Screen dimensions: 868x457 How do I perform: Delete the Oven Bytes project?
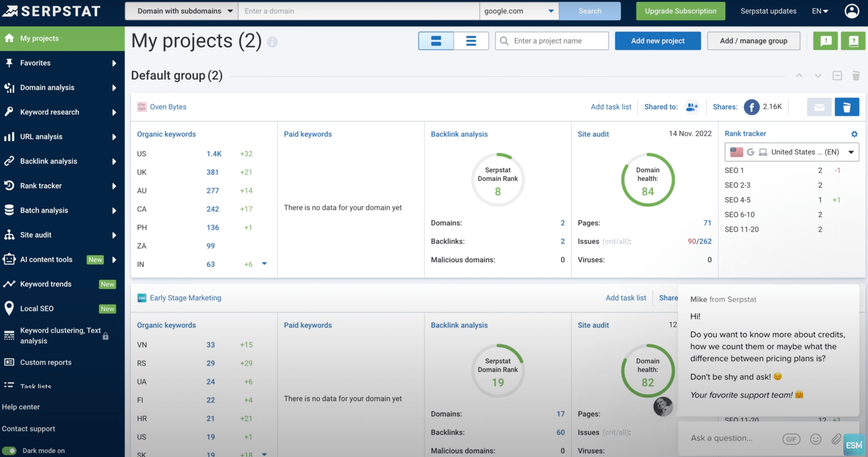click(847, 107)
